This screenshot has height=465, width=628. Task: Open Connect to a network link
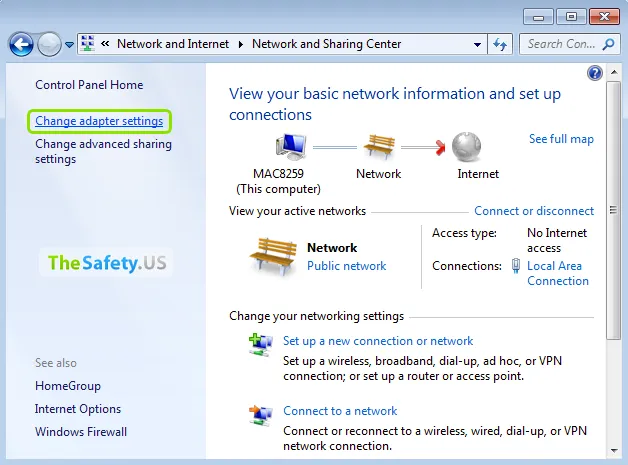click(x=340, y=411)
